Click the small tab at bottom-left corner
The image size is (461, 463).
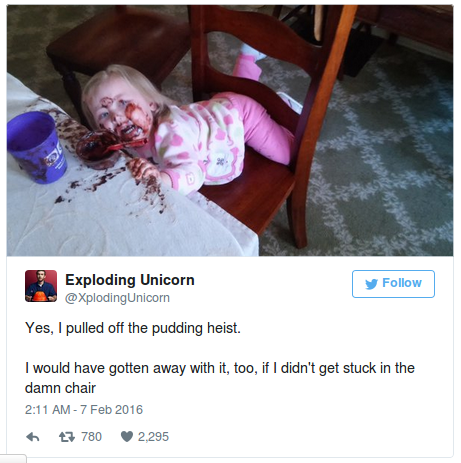[x=13, y=458]
